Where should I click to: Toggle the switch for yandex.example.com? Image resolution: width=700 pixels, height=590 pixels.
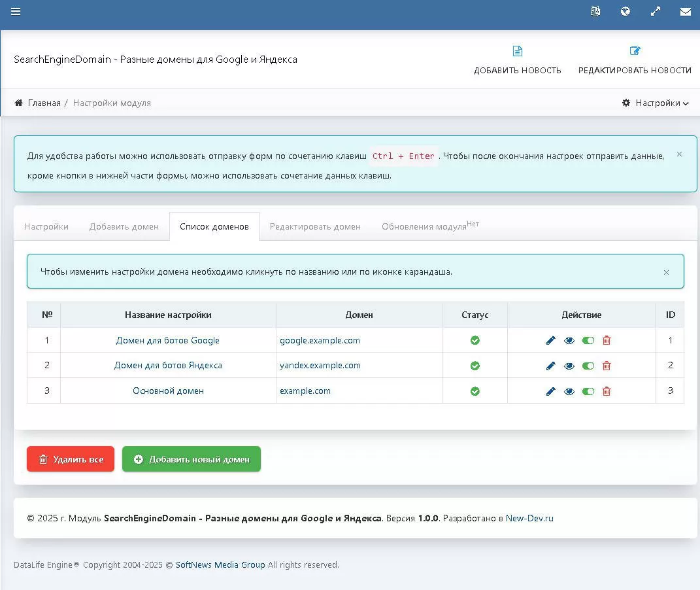[588, 366]
